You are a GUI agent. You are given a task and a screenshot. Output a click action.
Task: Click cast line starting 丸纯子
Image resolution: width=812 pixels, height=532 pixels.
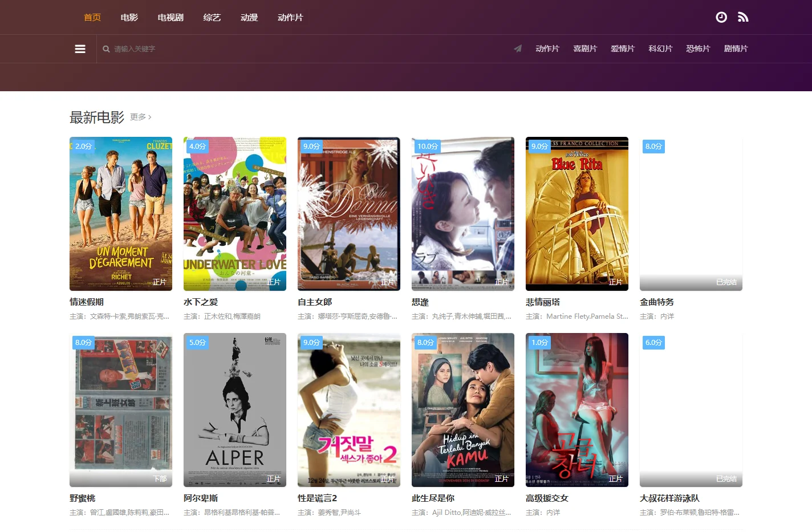(x=462, y=316)
